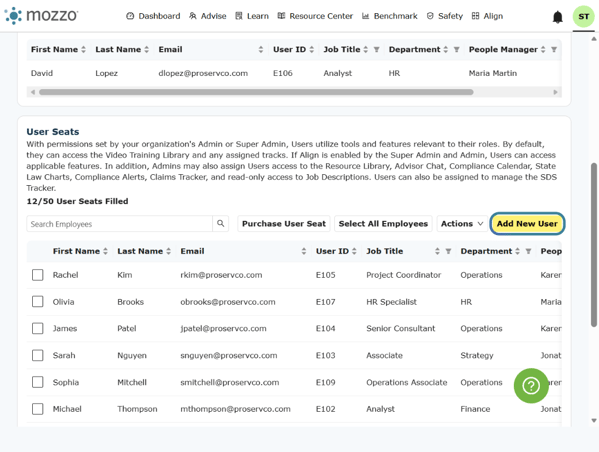Click the page scroll-up arrow

pyautogui.click(x=594, y=39)
